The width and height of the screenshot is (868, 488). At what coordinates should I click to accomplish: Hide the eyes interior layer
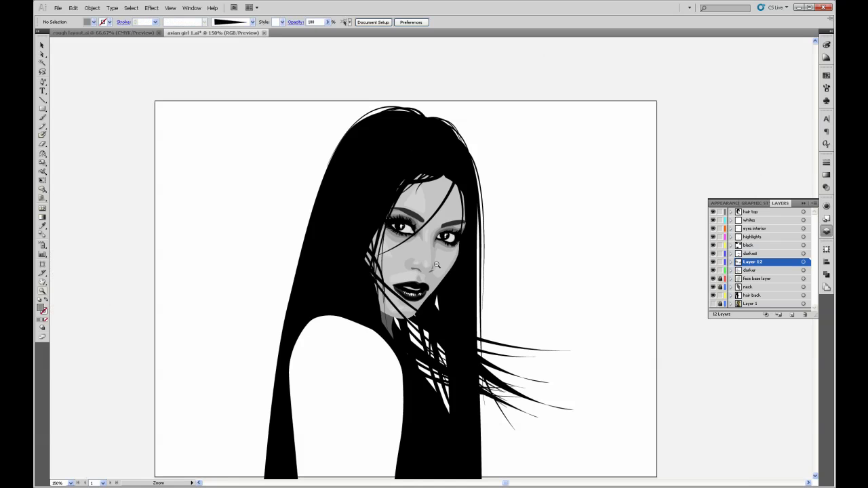pos(713,228)
